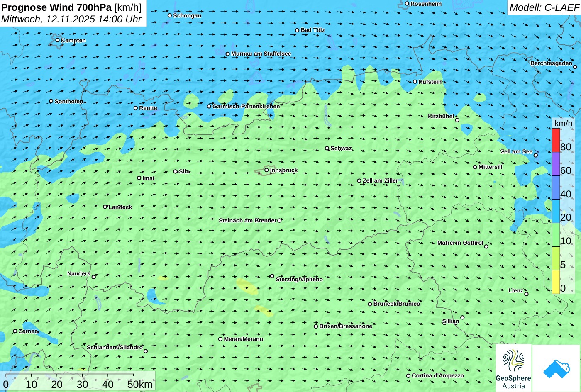
Task: Click the Zell am Ziller label
Action: tap(380, 180)
